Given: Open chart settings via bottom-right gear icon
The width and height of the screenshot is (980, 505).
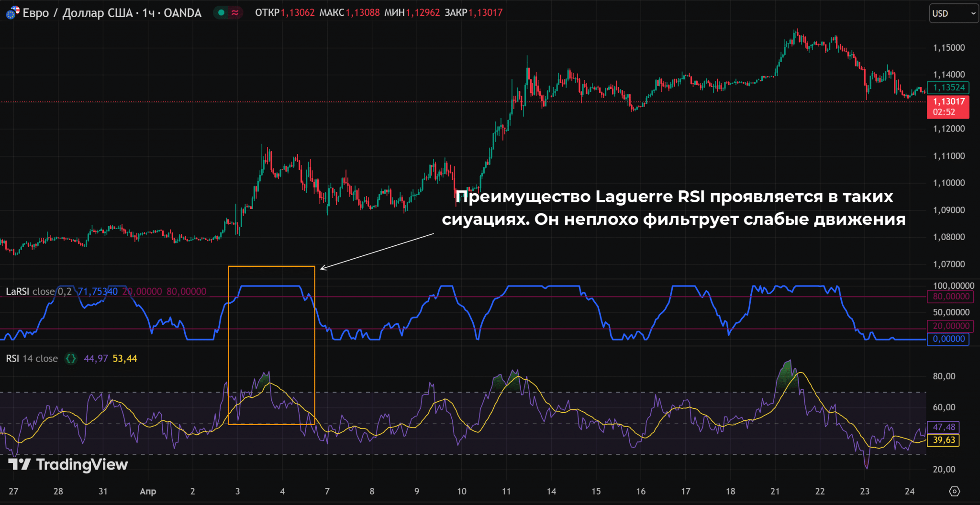Looking at the screenshot, I should pos(954,491).
